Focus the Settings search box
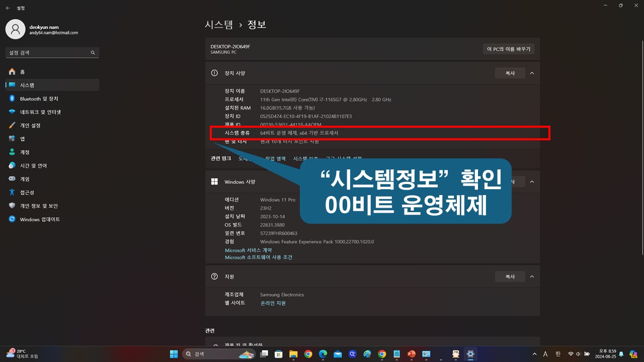Screen dimensions: 644x362 tap(52, 52)
